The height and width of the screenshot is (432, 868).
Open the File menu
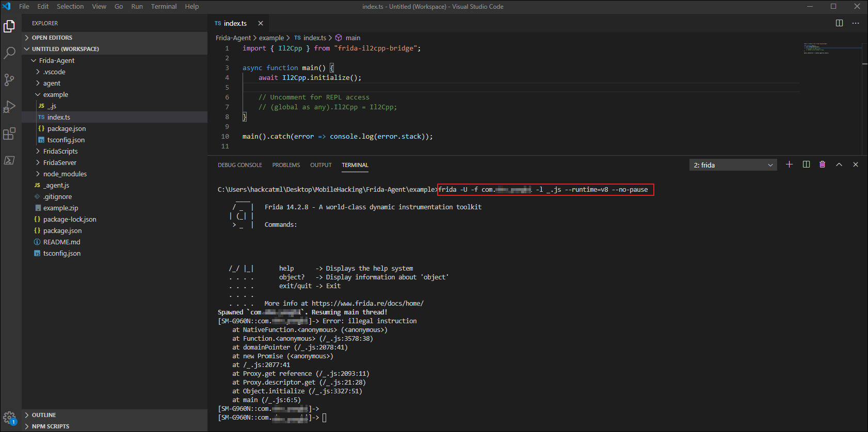click(x=24, y=7)
